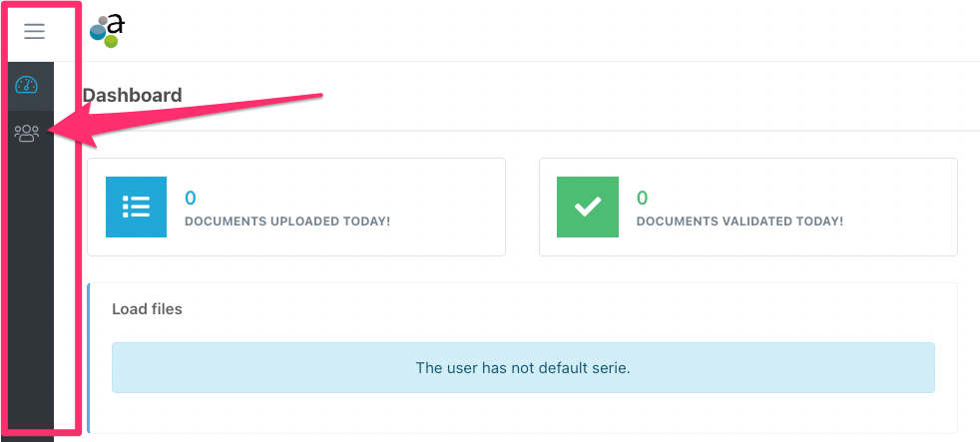Select the Dashboard page heading
The image size is (980, 442).
tap(133, 95)
